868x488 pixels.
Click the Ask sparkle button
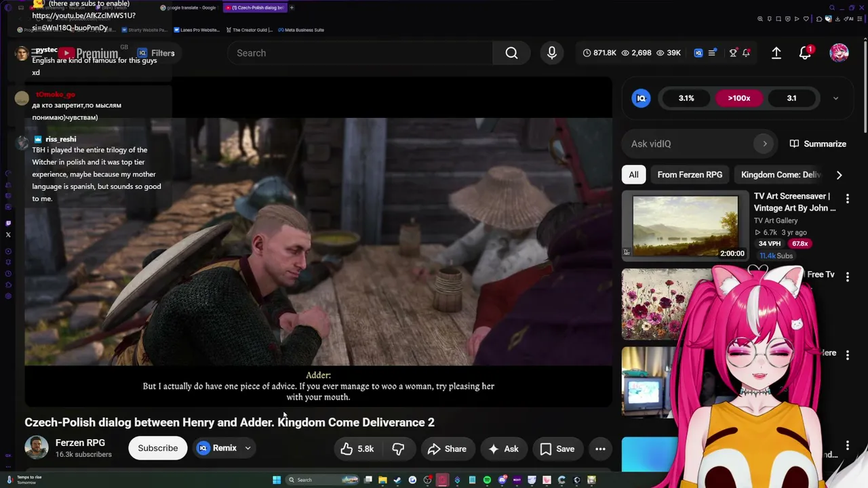point(503,449)
